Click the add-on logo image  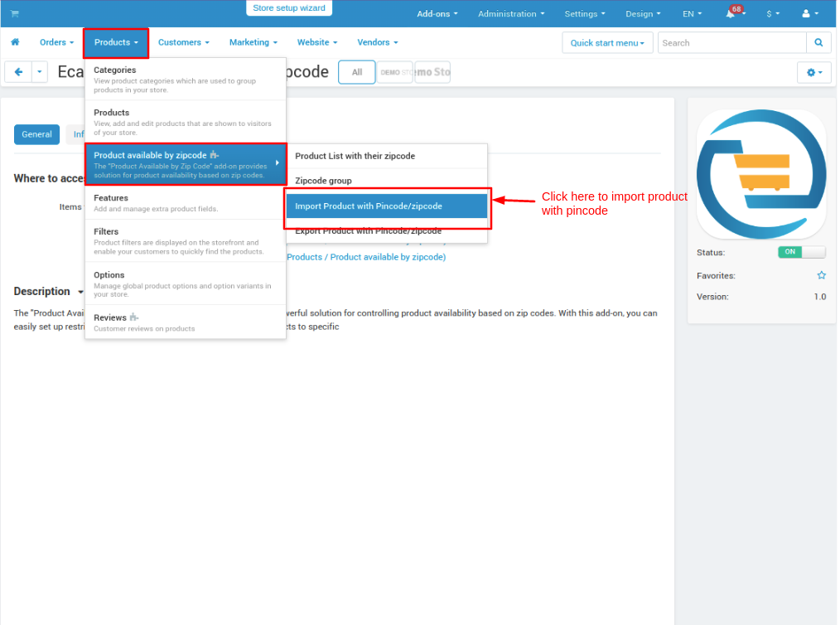tap(760, 174)
